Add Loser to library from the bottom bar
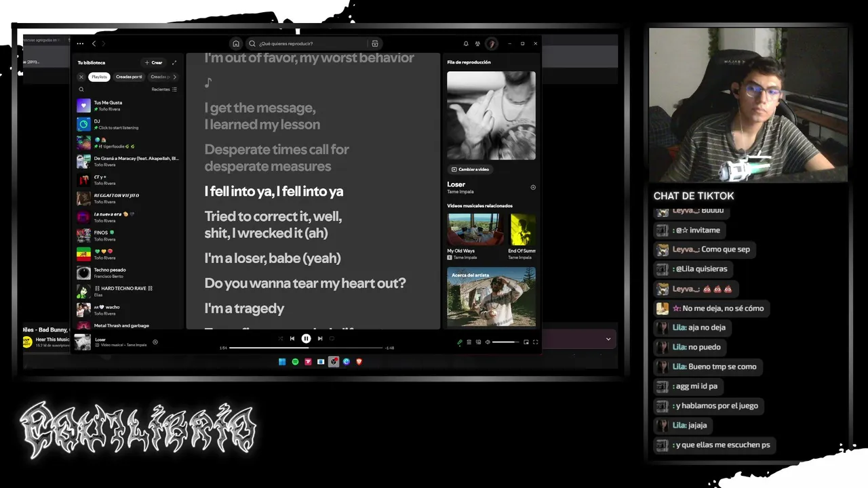The height and width of the screenshot is (488, 868). (x=155, y=342)
